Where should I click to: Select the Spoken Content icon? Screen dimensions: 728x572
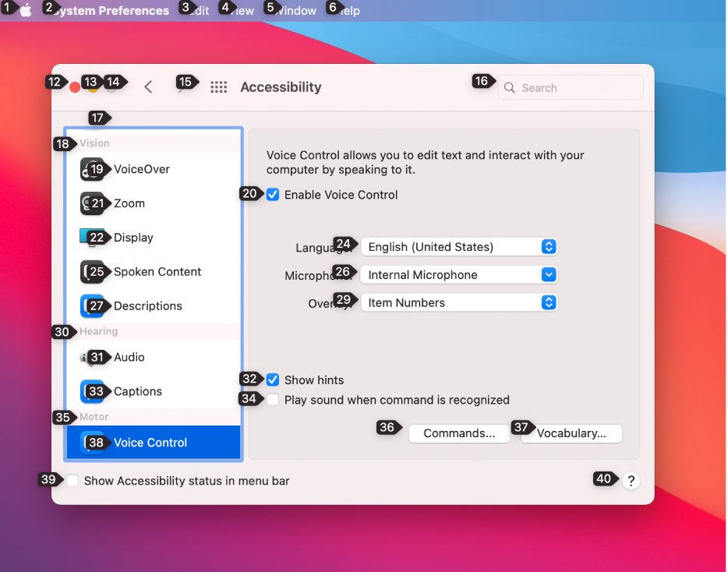click(91, 272)
